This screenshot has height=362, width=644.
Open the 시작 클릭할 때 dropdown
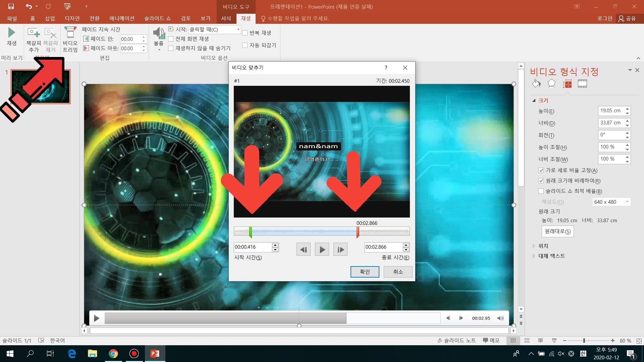(x=238, y=29)
